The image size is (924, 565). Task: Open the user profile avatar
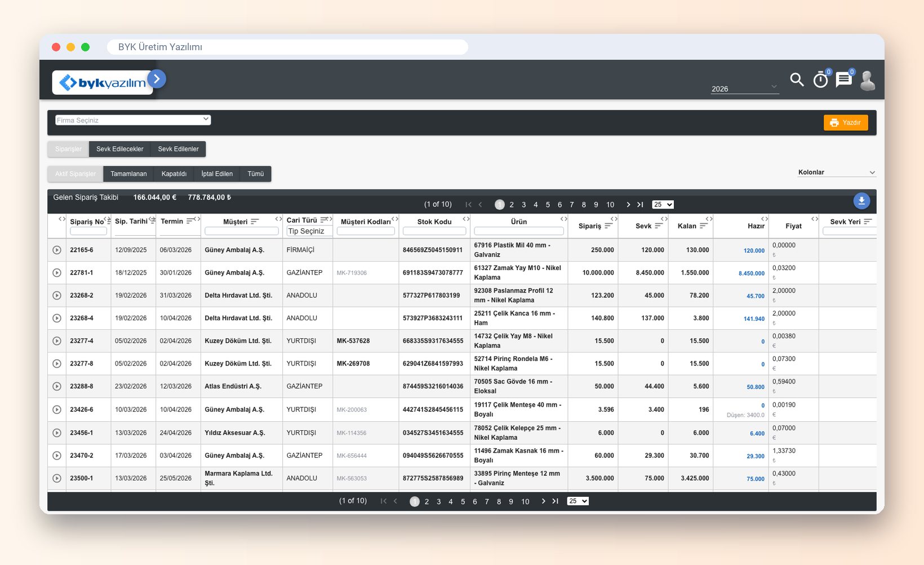[868, 80]
